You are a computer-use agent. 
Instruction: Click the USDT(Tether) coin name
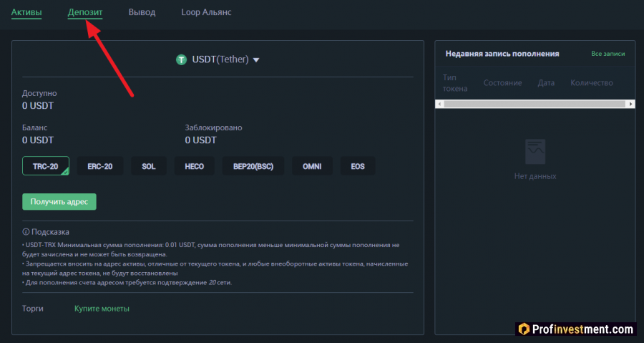click(220, 59)
